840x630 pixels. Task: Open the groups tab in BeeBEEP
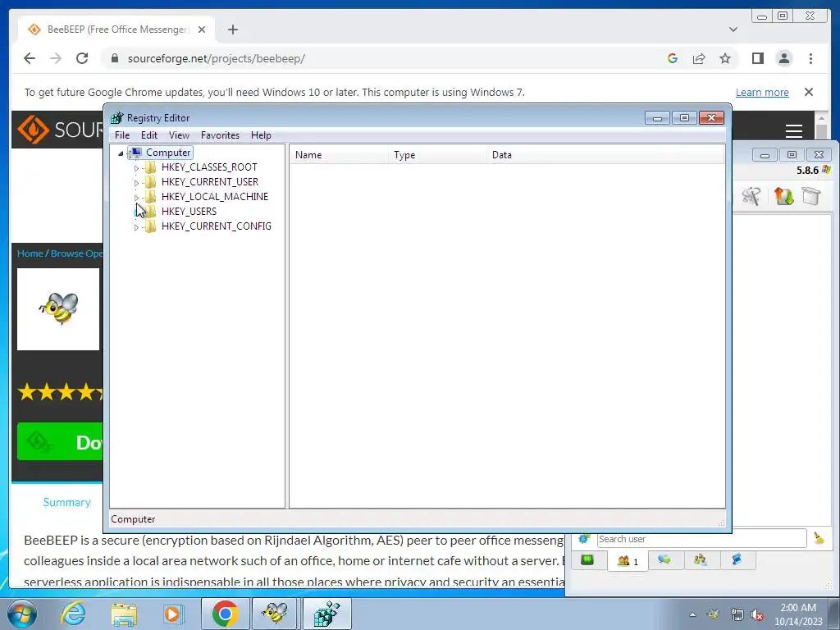point(701,559)
